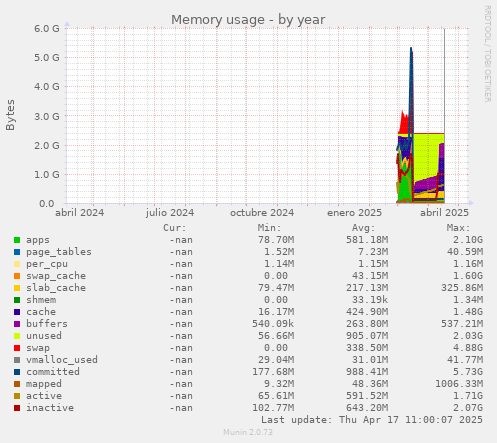Click the 'committed' legend label
Viewport: 497px width, 443px height.
[x=53, y=372]
